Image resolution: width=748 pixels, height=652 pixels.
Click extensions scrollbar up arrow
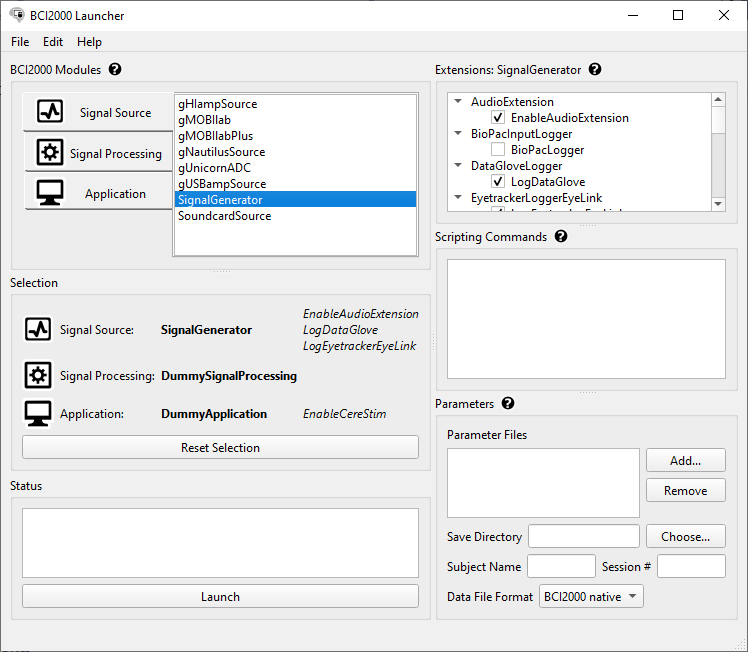pyautogui.click(x=718, y=99)
